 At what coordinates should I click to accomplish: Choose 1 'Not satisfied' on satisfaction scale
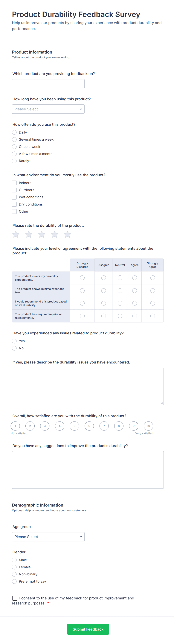point(15,426)
